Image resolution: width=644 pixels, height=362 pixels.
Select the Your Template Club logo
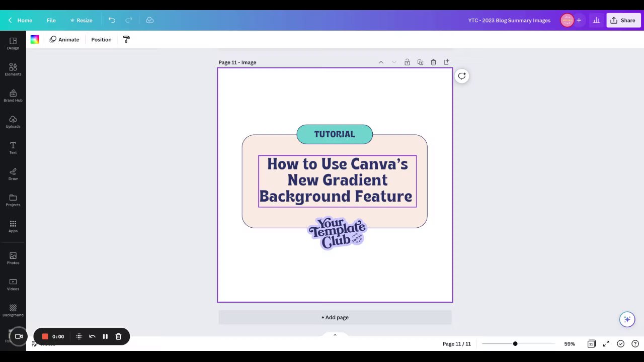[x=337, y=233]
